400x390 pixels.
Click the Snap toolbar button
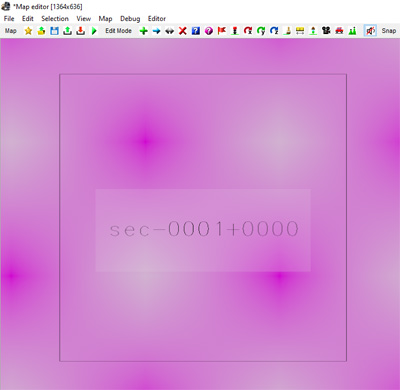[389, 31]
